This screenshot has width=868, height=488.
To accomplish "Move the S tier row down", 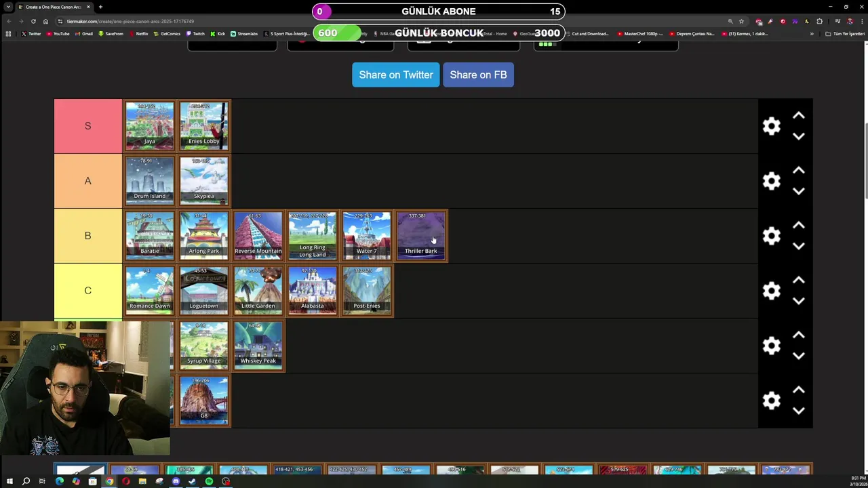I will 799,136.
